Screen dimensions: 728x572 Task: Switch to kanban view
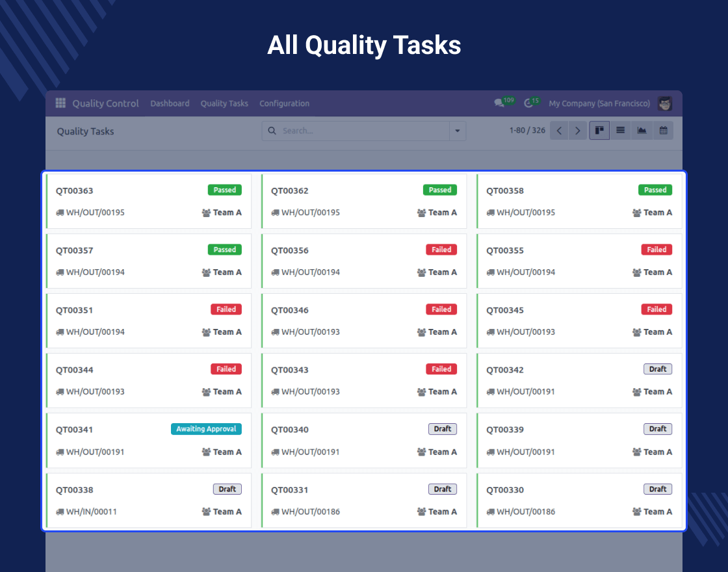[599, 131]
